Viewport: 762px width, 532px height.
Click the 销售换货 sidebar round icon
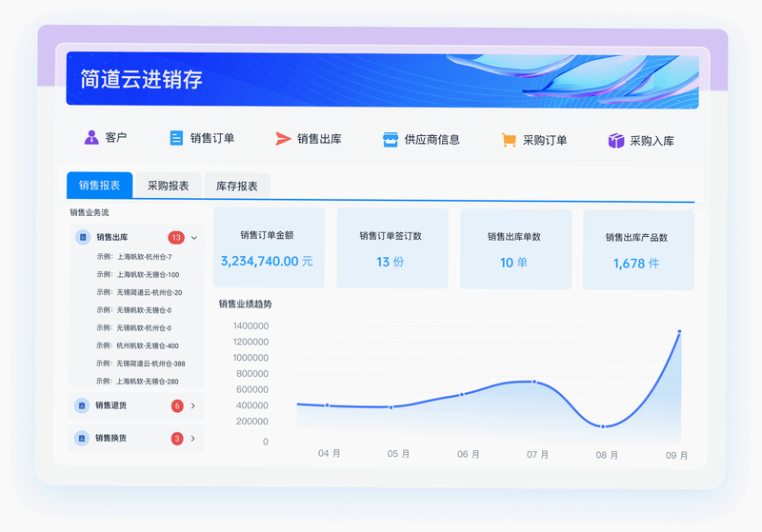[82, 438]
